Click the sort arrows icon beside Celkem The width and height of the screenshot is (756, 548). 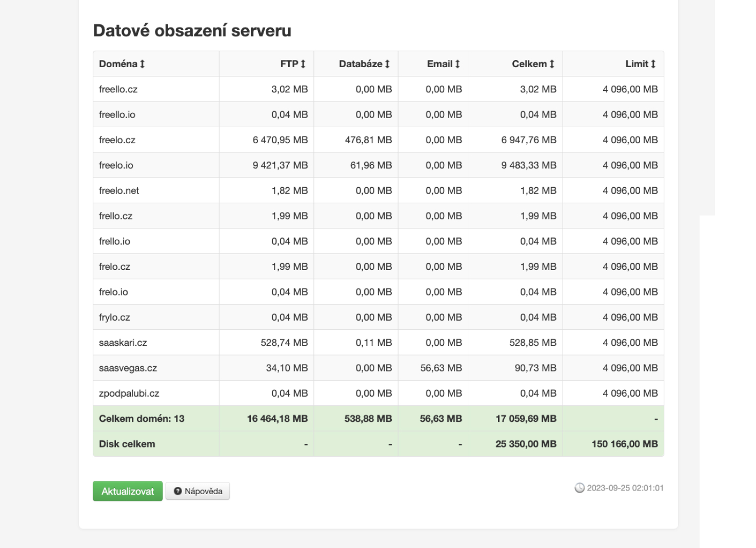(x=552, y=64)
